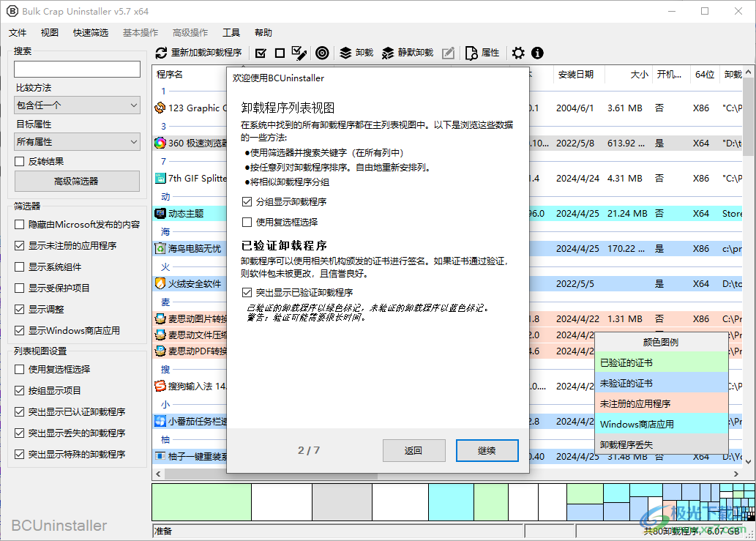Check 使用复选框选择 in welcome dialog
The image size is (756, 541).
(247, 223)
